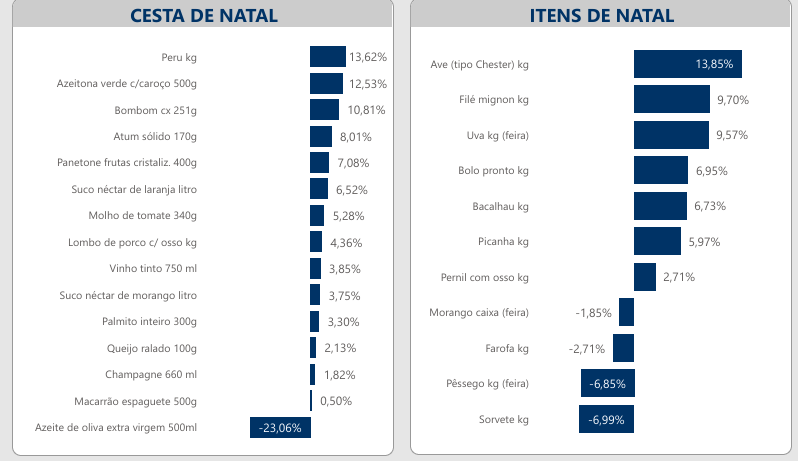Click the Azeitona verde c/caroço 500g bar
Screen dimensions: 798x461
[x=326, y=83]
